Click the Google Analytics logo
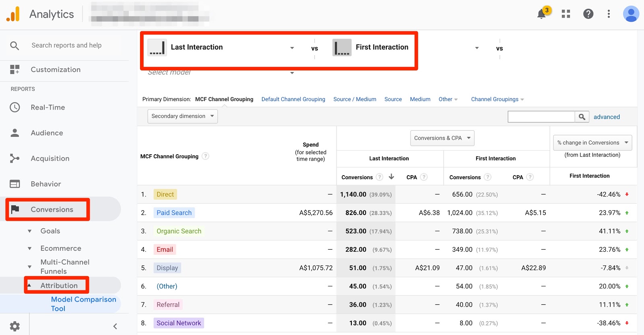 pos(13,14)
